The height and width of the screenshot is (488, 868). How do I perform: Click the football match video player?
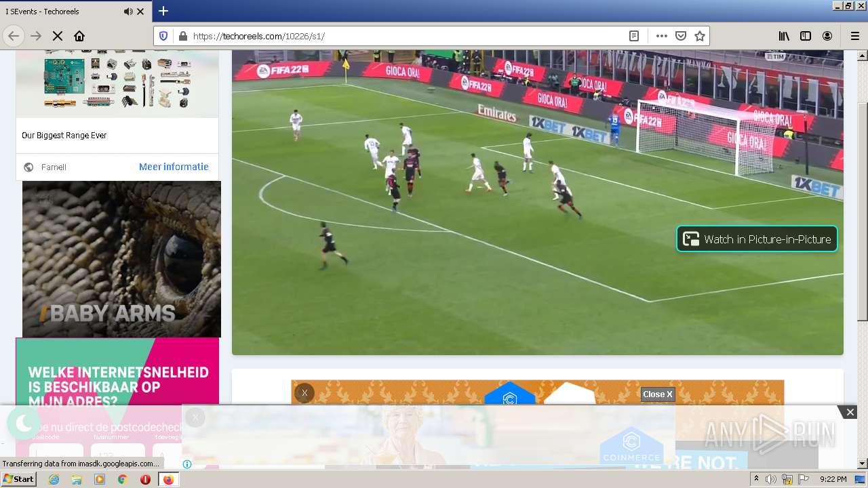point(537,202)
